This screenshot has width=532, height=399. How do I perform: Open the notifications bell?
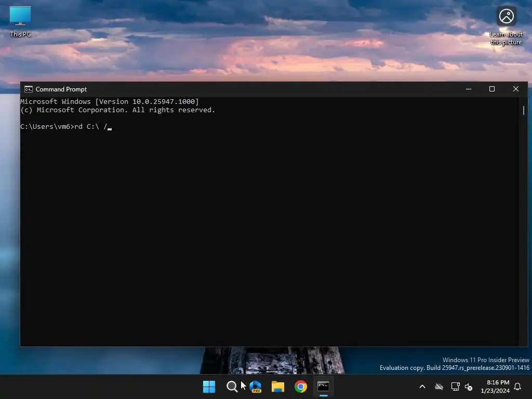[x=518, y=387]
